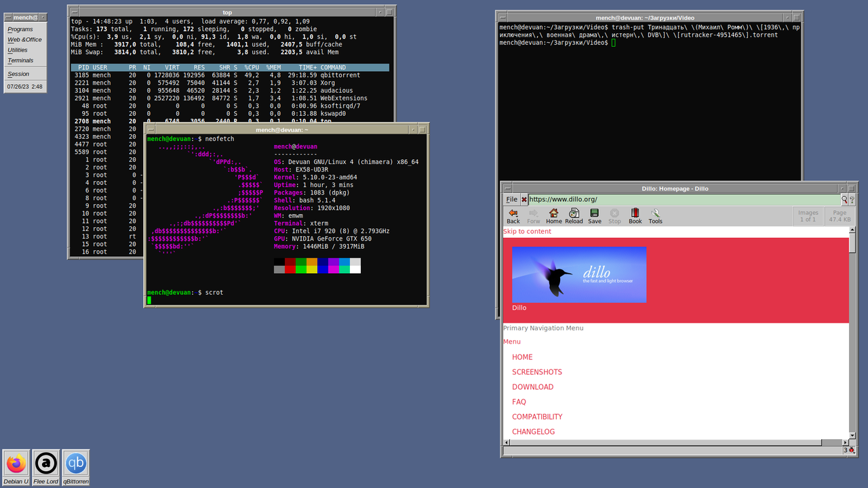Image resolution: width=868 pixels, height=488 pixels.
Task: Click the top column header row
Action: point(230,67)
